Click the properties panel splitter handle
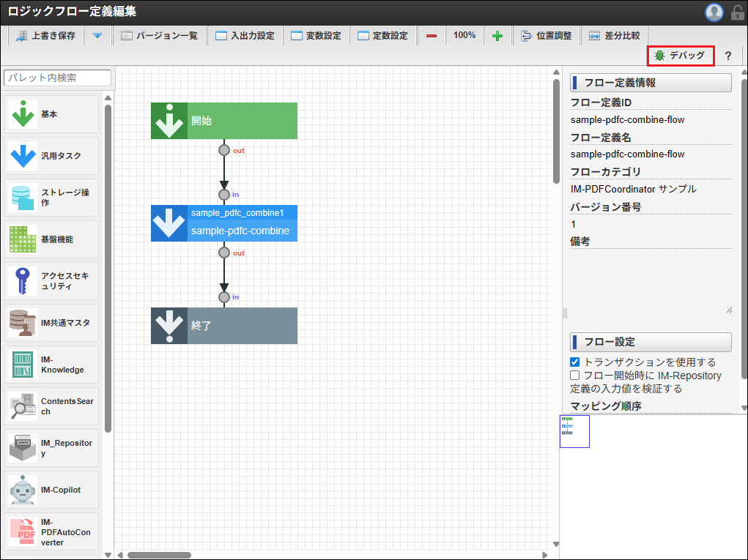 point(566,313)
